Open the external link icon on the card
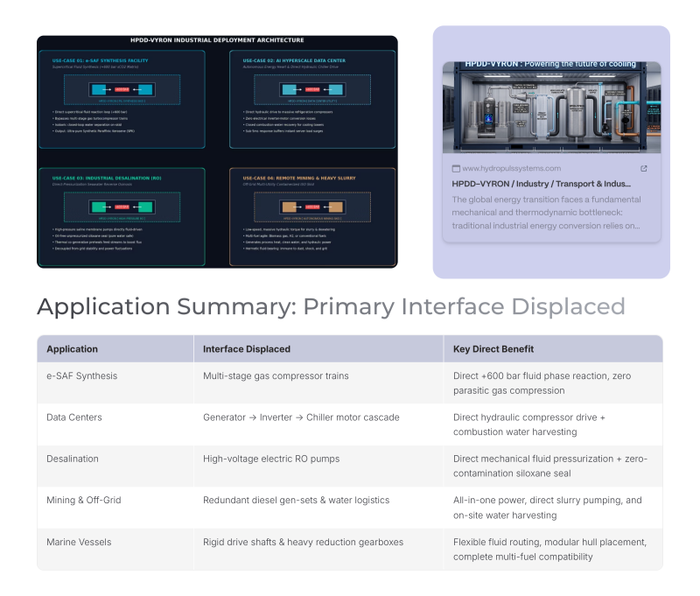This screenshot has width=700, height=596. pos(643,168)
